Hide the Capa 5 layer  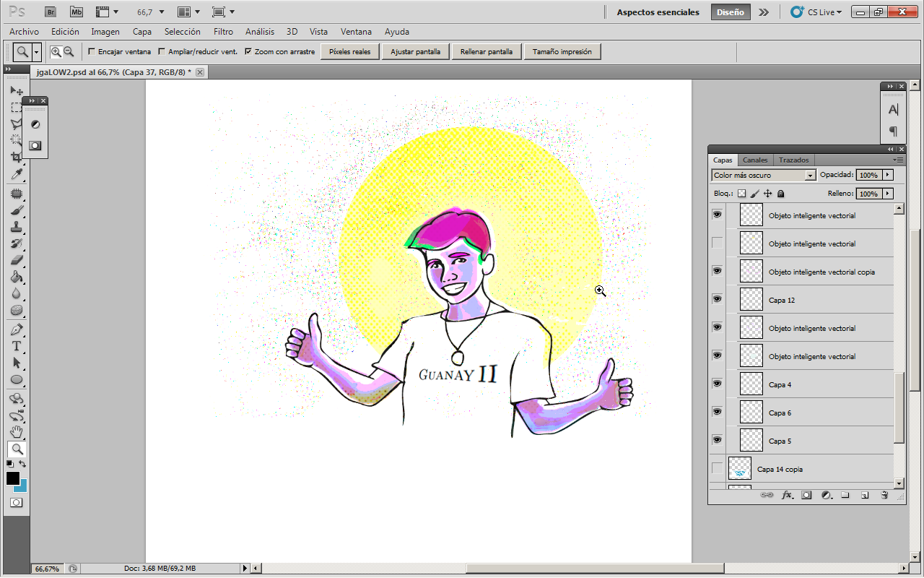[x=717, y=440]
